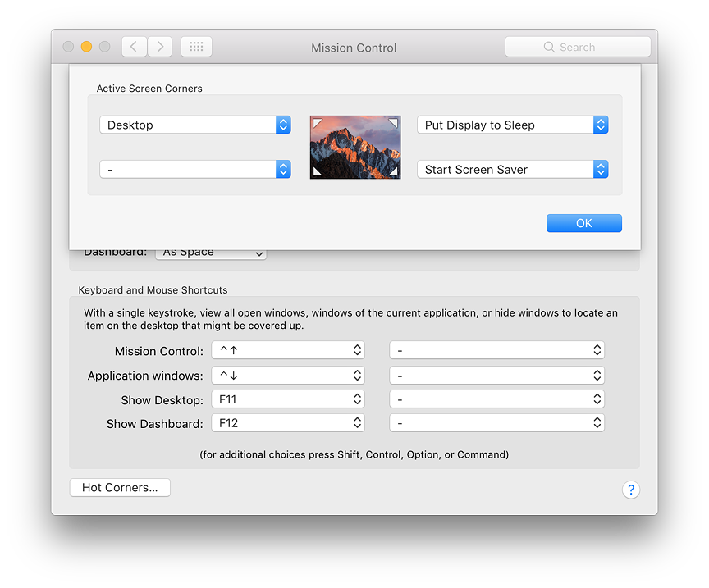The width and height of the screenshot is (709, 588).
Task: Show all preferences with the grid icon
Action: click(x=196, y=47)
